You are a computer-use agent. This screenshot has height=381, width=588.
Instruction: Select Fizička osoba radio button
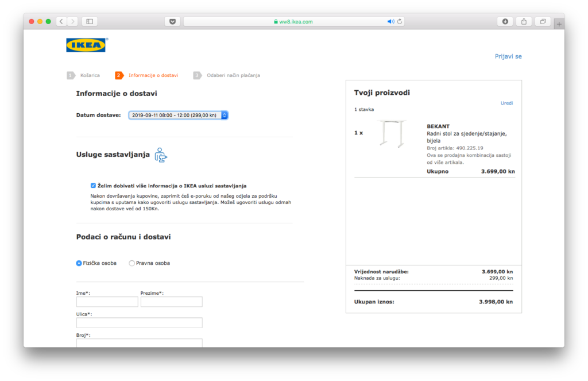(x=79, y=263)
